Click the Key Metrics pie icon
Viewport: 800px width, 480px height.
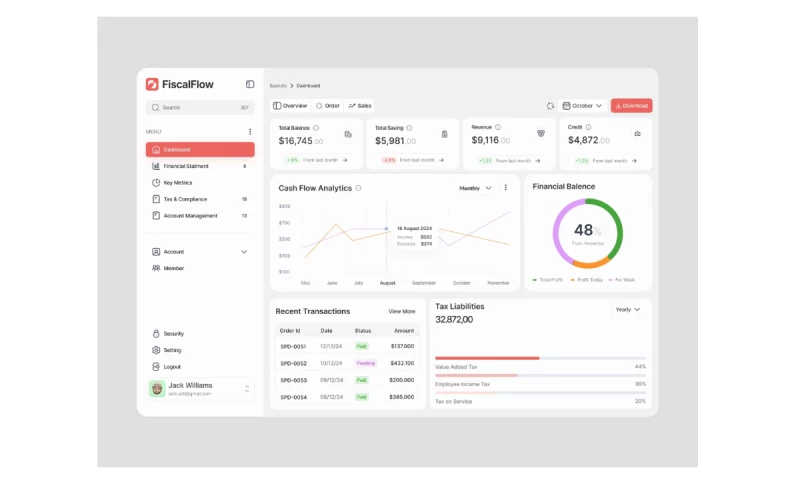[x=156, y=183]
